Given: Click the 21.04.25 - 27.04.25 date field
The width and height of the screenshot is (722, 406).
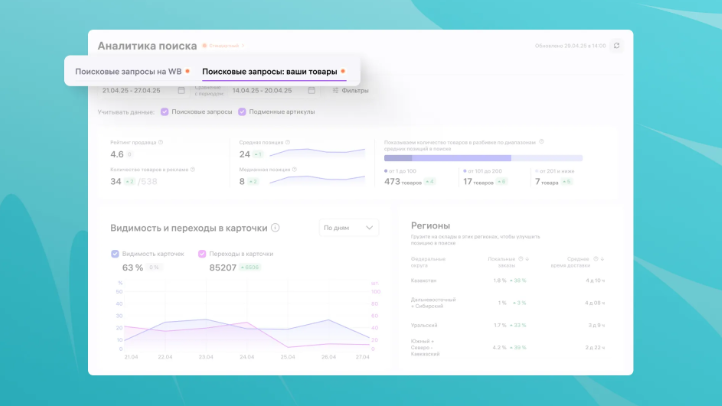Looking at the screenshot, I should pyautogui.click(x=143, y=91).
